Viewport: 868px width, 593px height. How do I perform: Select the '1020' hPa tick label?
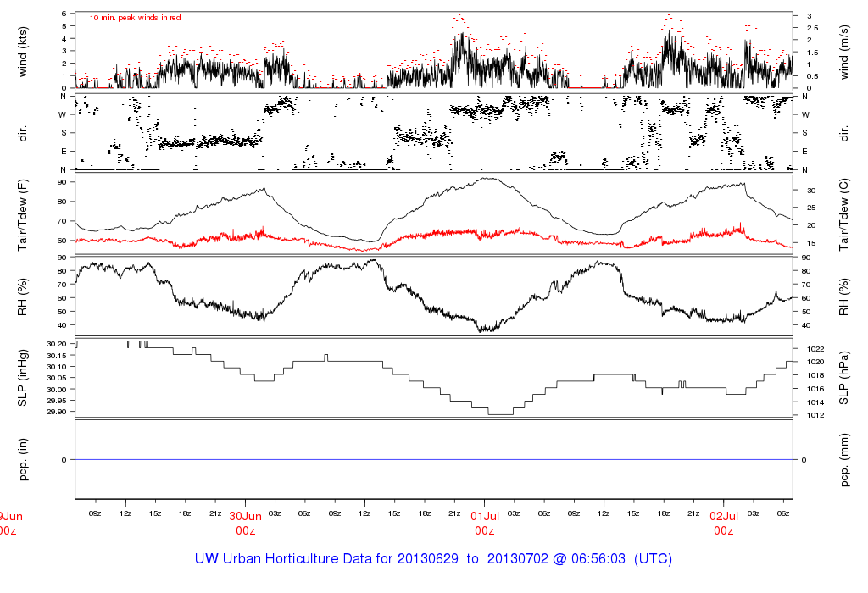(815, 362)
